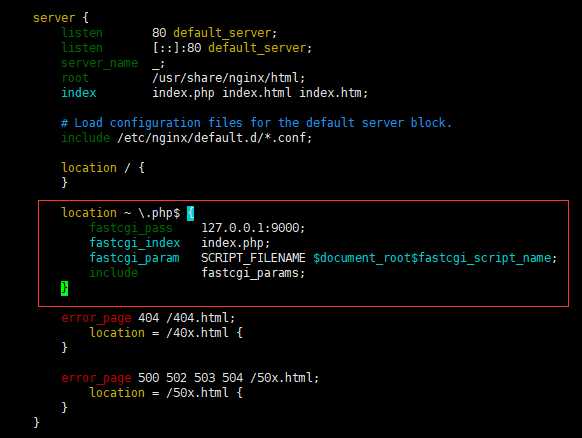
Task: Click '[::]:80 default_server;' text
Action: [232, 48]
